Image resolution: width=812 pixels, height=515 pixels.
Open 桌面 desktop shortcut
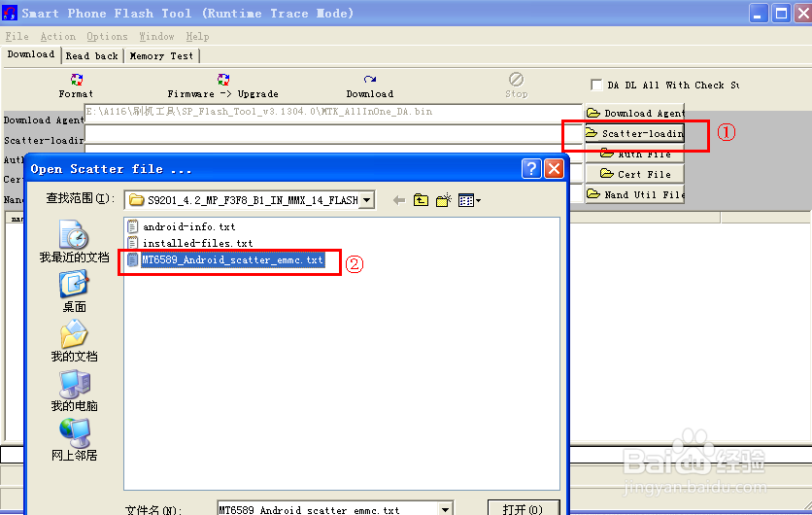coord(75,292)
